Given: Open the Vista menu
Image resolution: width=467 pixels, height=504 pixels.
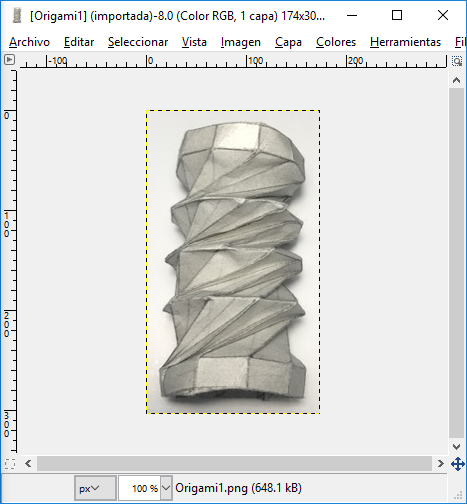Looking at the screenshot, I should [194, 42].
